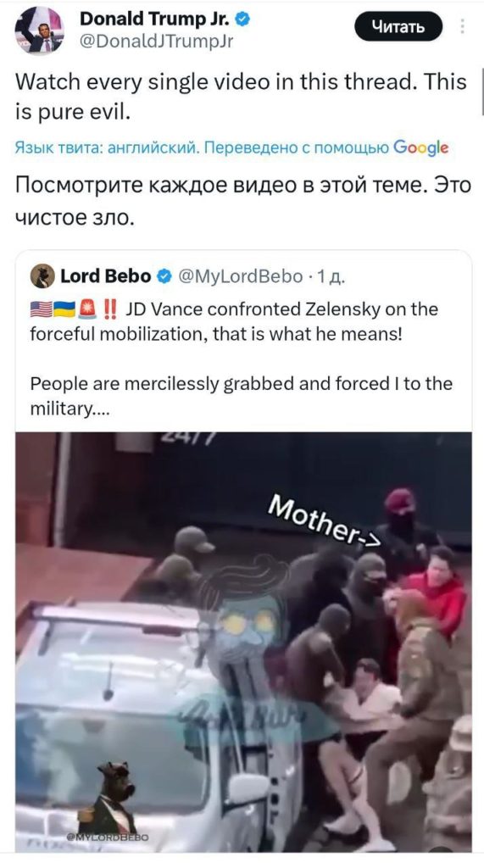Click the translation language notice text

click(x=202, y=147)
